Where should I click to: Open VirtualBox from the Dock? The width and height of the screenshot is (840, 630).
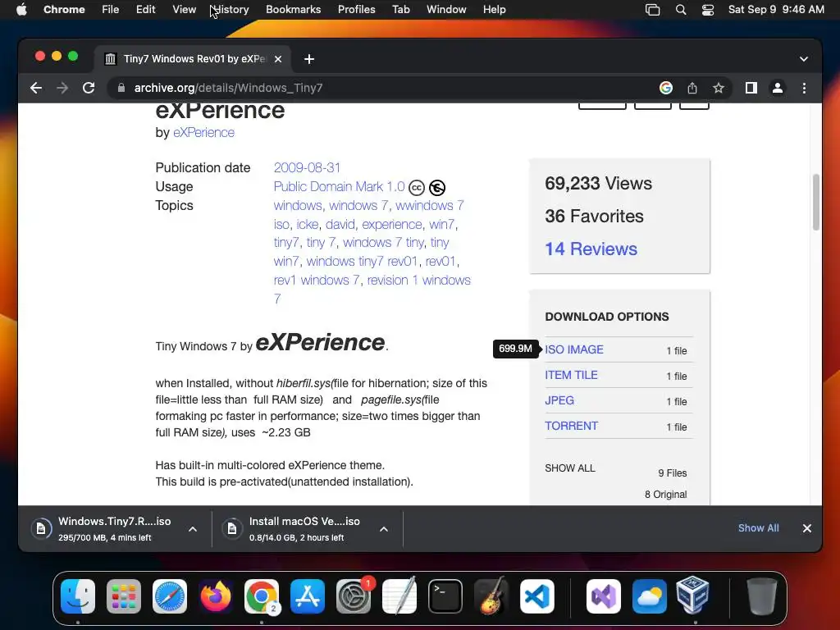(692, 596)
